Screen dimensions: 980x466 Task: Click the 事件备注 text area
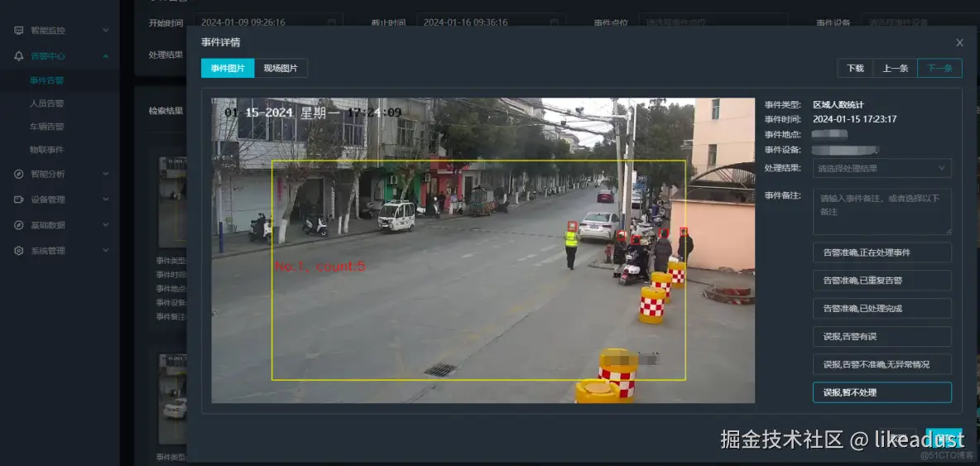[x=882, y=212]
